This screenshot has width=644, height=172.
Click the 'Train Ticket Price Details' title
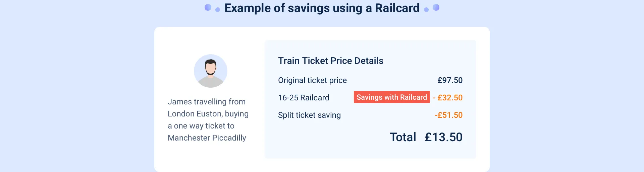coord(331,61)
